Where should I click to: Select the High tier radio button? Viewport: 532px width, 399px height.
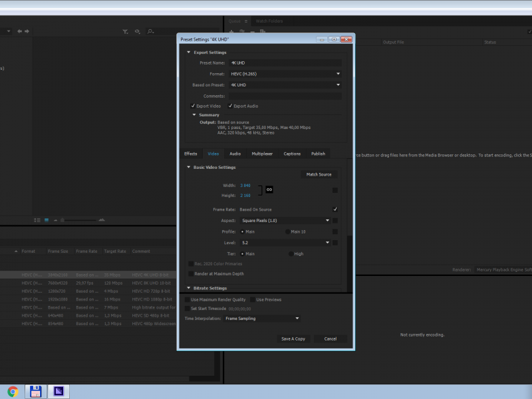(291, 254)
